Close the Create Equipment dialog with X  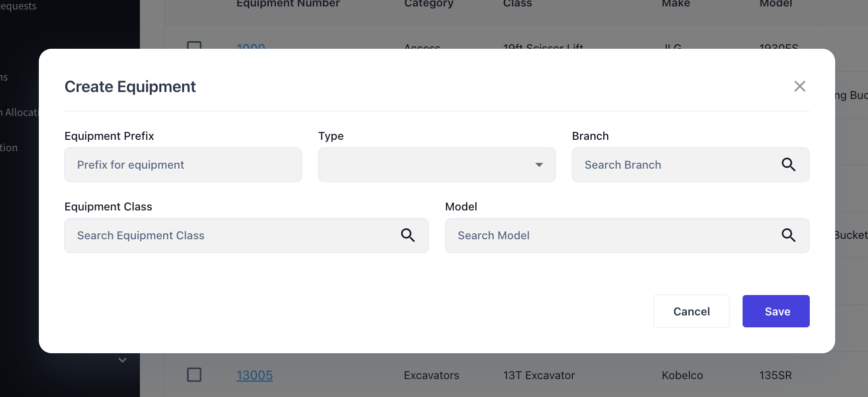click(x=799, y=87)
